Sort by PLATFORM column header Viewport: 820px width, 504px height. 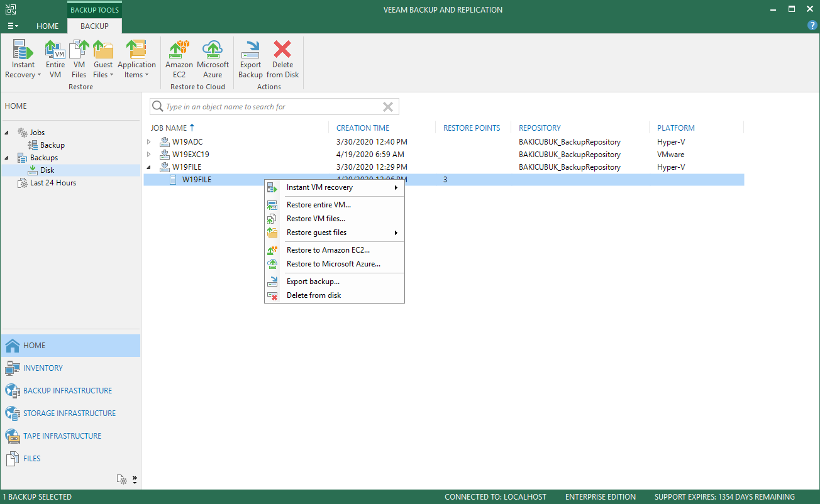(676, 128)
